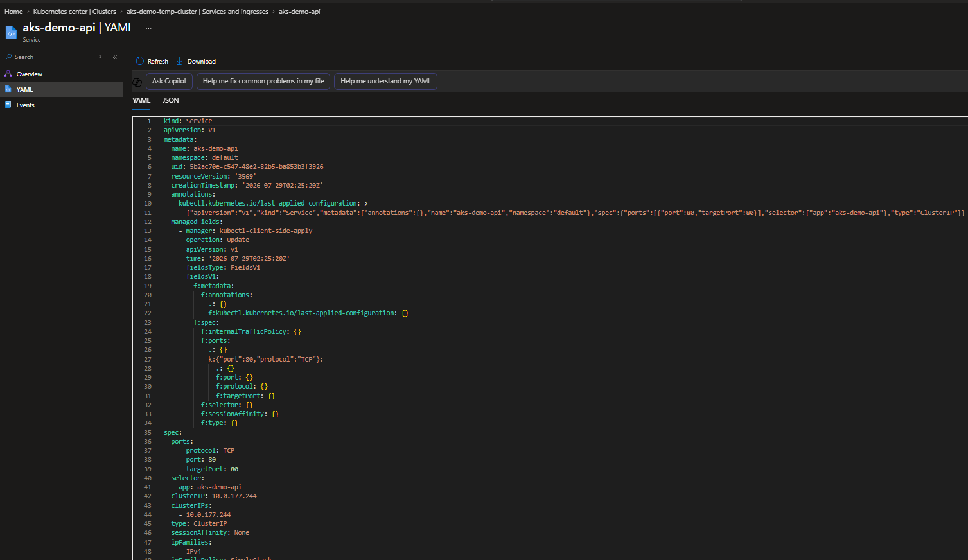The width and height of the screenshot is (968, 560).
Task: Open the more options ellipsis beside the title
Action: [148, 28]
